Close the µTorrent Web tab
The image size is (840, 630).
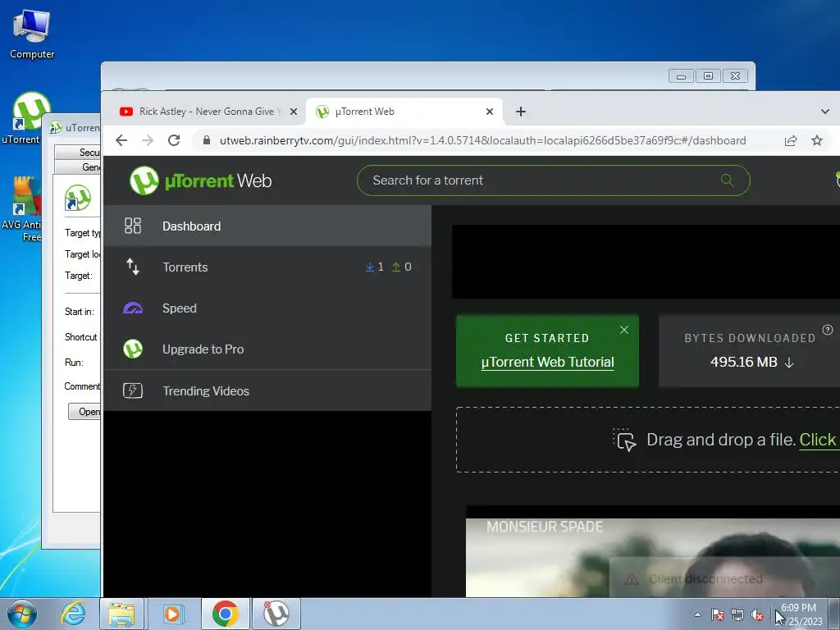click(x=490, y=112)
